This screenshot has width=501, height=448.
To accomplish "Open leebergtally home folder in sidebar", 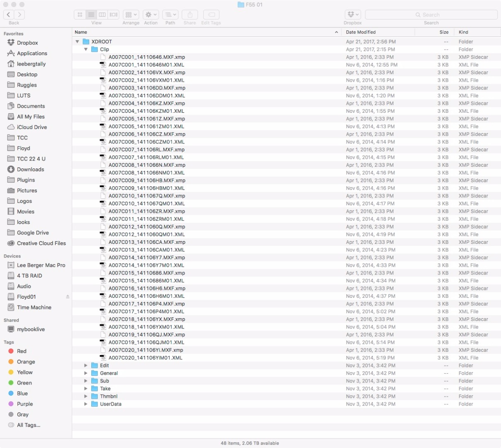I will pos(31,64).
